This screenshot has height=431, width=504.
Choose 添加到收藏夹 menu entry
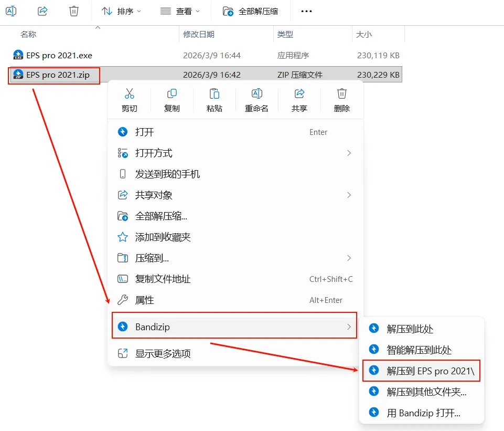tap(235, 237)
